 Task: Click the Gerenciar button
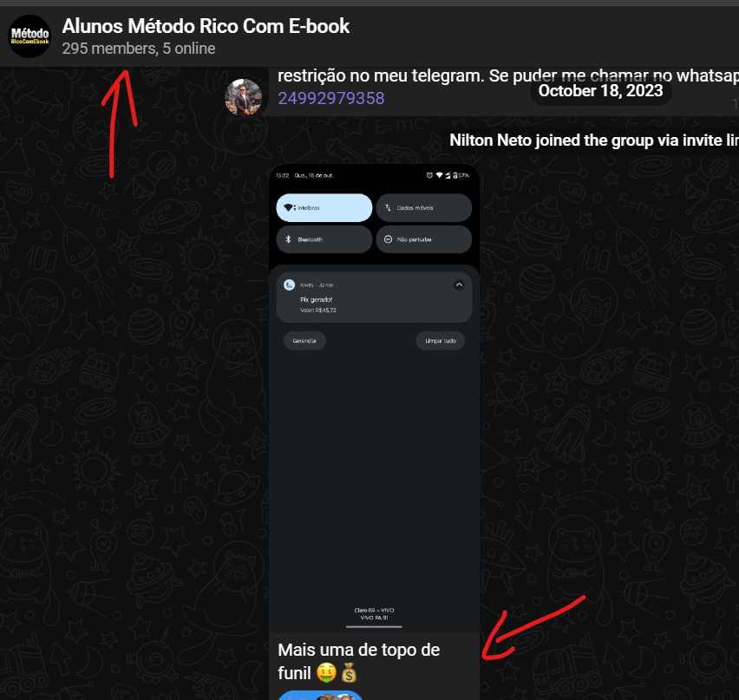(x=304, y=341)
